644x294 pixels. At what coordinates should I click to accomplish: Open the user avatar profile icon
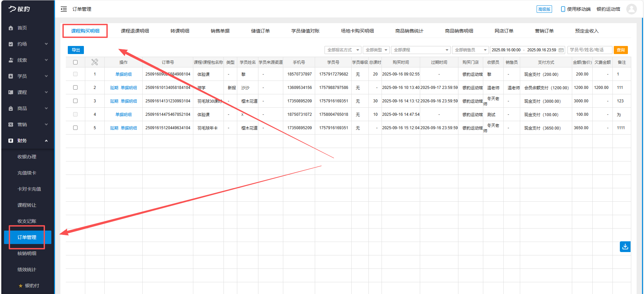631,9
